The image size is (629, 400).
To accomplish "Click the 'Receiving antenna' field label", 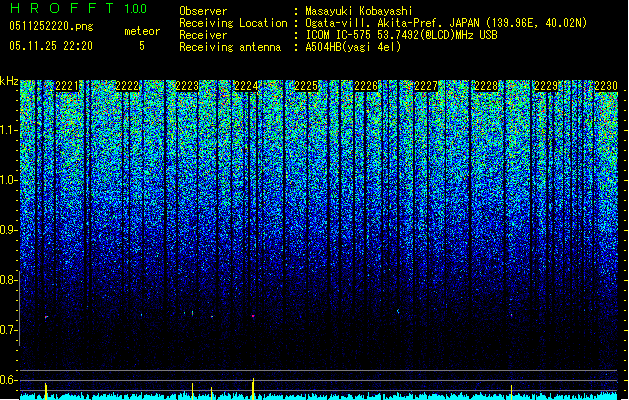I will (x=230, y=47).
